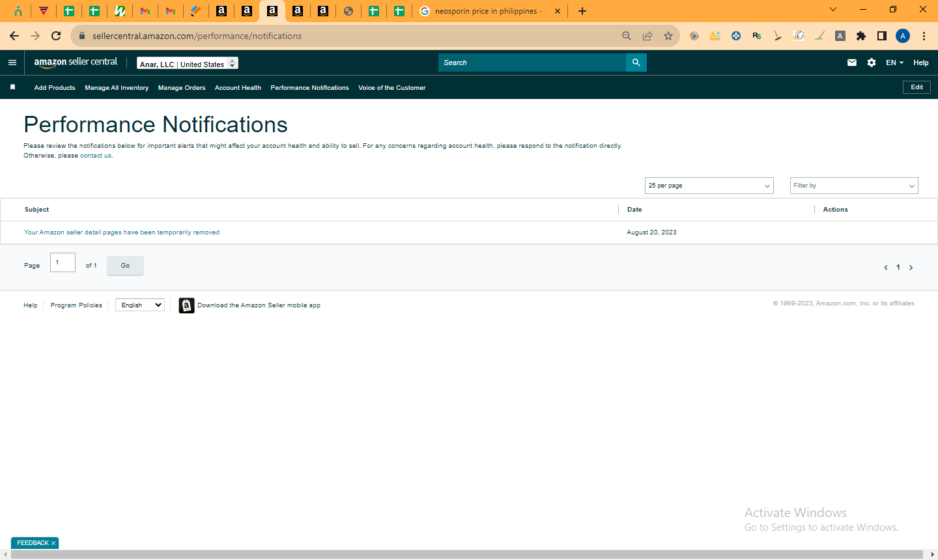Image resolution: width=938 pixels, height=560 pixels.
Task: Click the browser back arrow
Action: point(14,36)
